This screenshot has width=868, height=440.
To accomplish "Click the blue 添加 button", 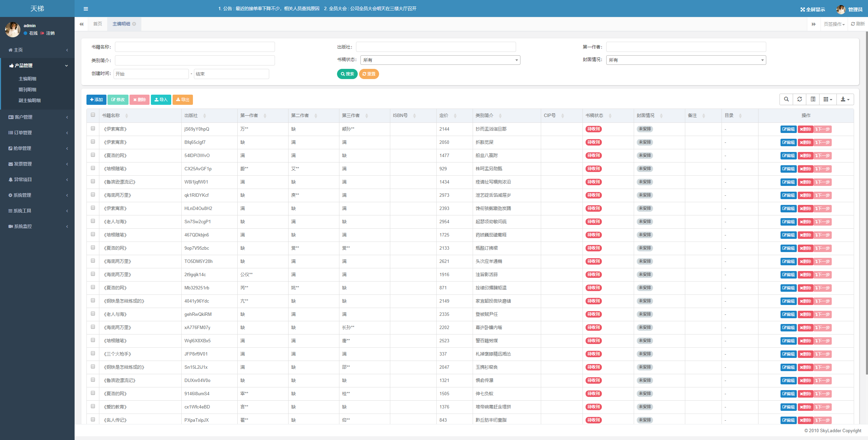I will coord(96,100).
